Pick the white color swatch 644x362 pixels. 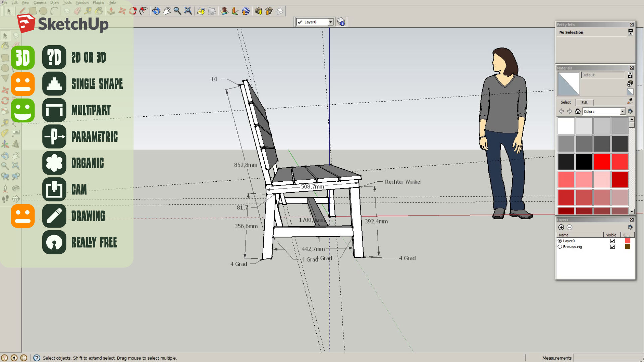[x=566, y=126]
